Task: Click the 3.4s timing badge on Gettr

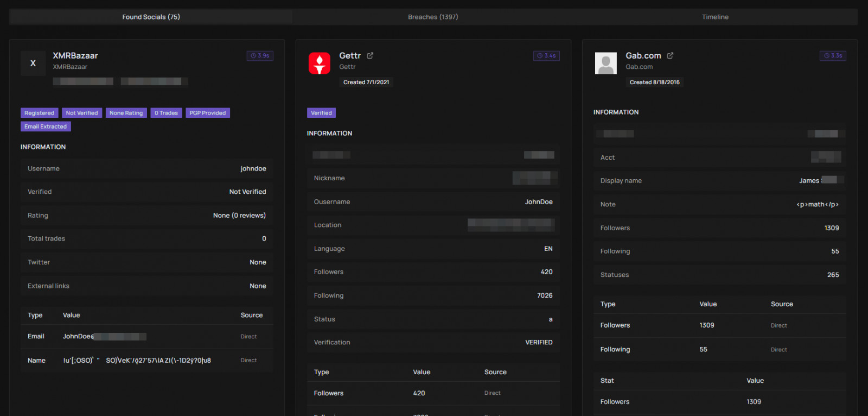Action: click(546, 55)
